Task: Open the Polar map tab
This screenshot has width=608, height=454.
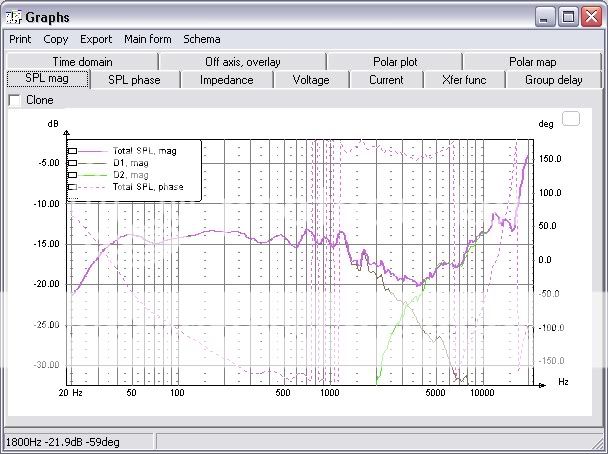Action: (x=532, y=62)
